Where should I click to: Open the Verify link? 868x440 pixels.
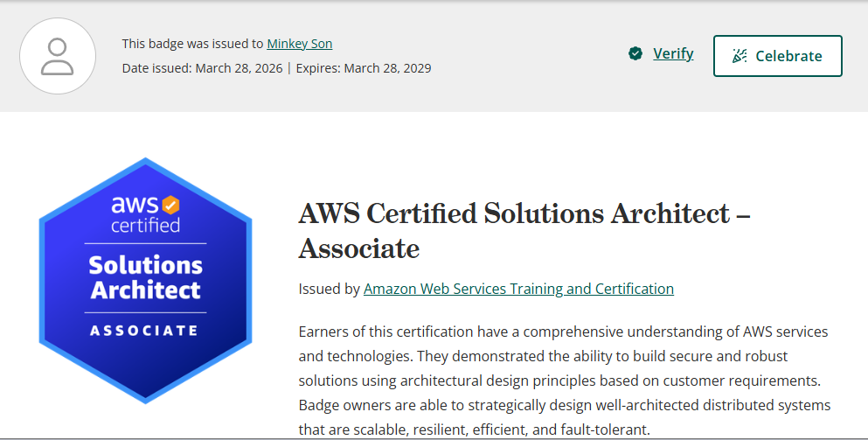click(673, 53)
